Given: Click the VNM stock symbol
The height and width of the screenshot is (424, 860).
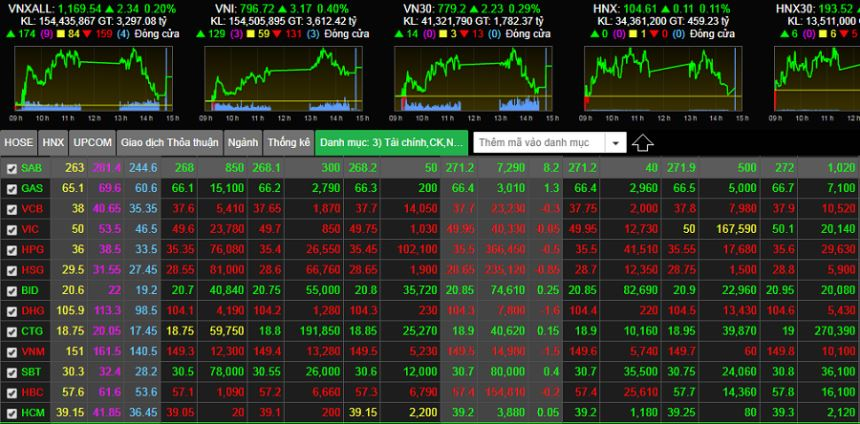Looking at the screenshot, I should (x=32, y=351).
